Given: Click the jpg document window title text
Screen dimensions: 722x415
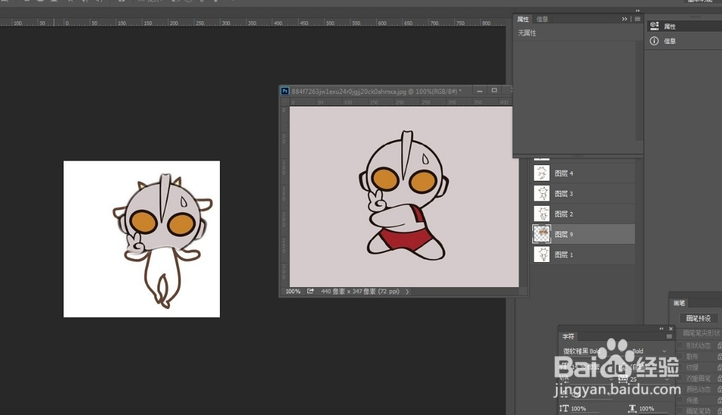Looking at the screenshot, I should (x=376, y=91).
